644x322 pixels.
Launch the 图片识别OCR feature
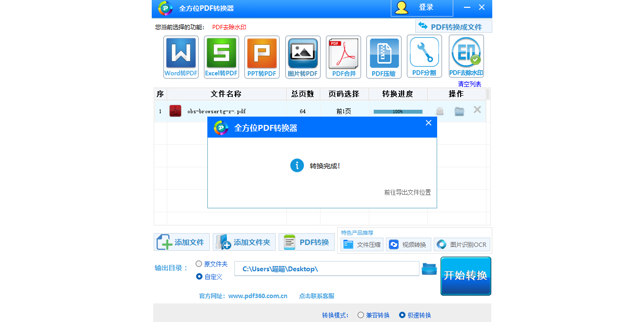(x=462, y=244)
